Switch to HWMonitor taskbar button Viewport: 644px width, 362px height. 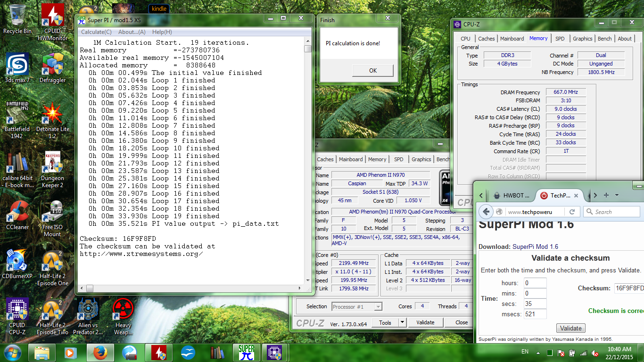point(158,353)
